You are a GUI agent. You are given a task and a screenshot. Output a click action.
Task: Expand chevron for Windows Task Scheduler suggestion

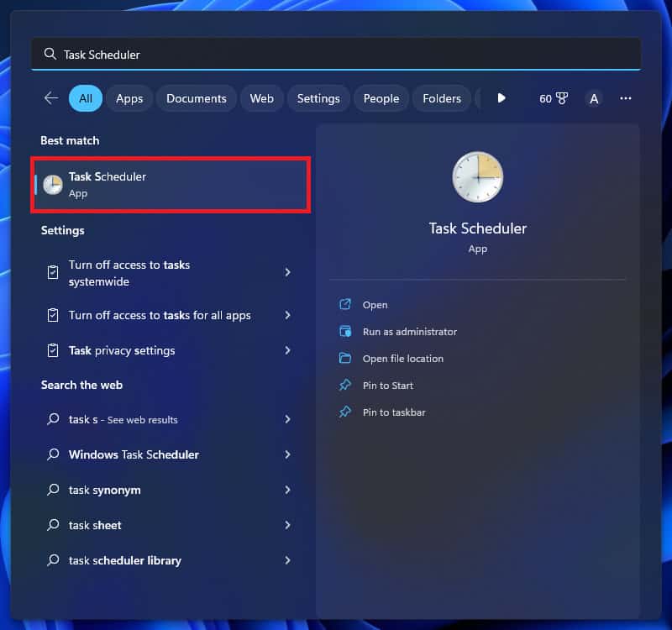pos(287,454)
